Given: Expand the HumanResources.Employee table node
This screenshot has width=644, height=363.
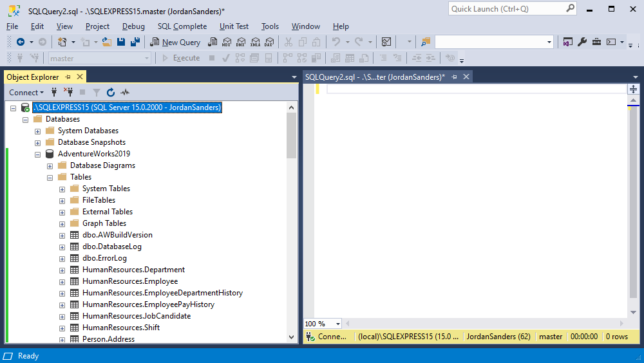Looking at the screenshot, I should pos(62,282).
